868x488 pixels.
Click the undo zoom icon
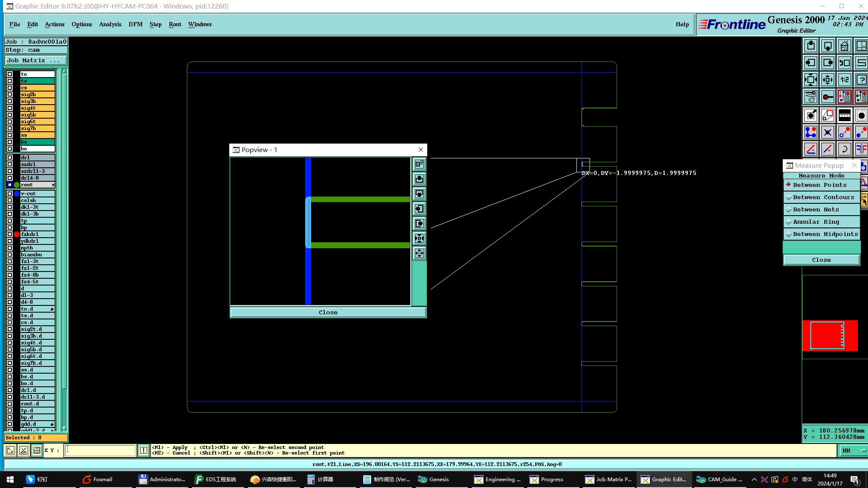coord(844,63)
